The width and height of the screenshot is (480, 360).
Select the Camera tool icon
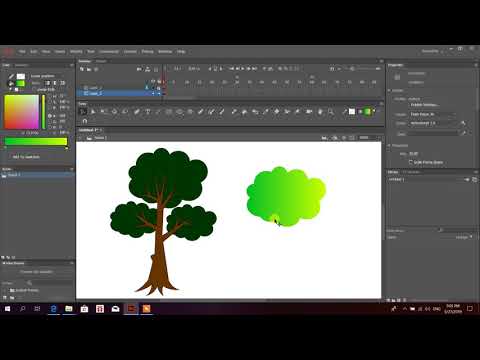309,112
